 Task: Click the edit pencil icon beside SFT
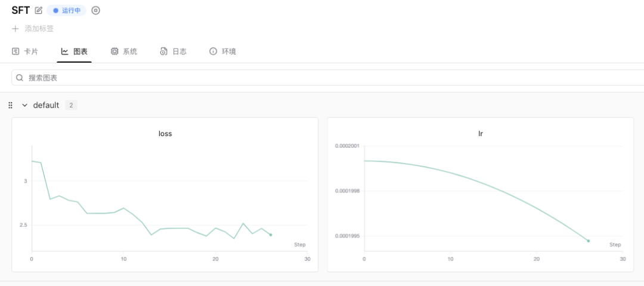[x=39, y=10]
